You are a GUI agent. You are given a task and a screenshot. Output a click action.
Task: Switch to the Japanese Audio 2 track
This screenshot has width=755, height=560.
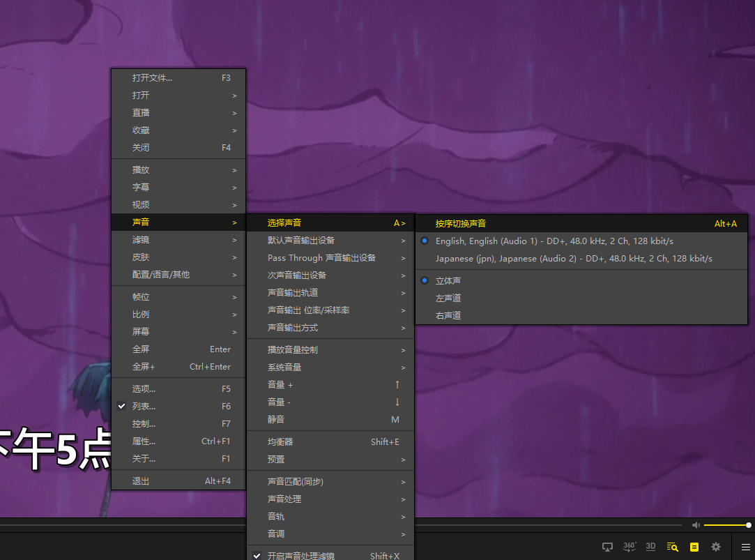[x=573, y=259]
